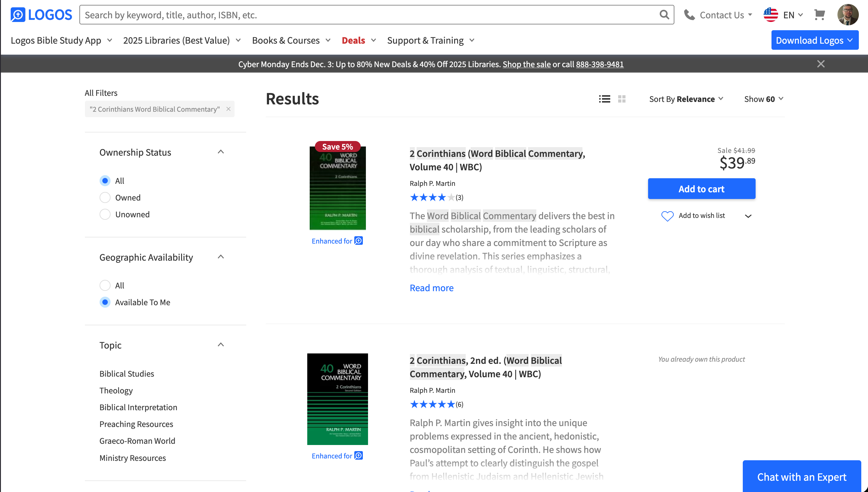
Task: Remove the 2 Corinthians search filter
Action: tap(228, 109)
